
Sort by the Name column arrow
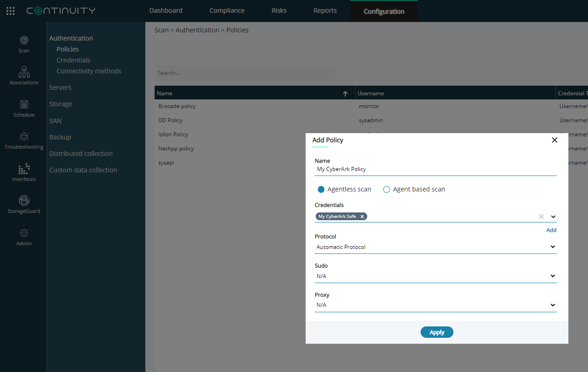click(x=345, y=93)
